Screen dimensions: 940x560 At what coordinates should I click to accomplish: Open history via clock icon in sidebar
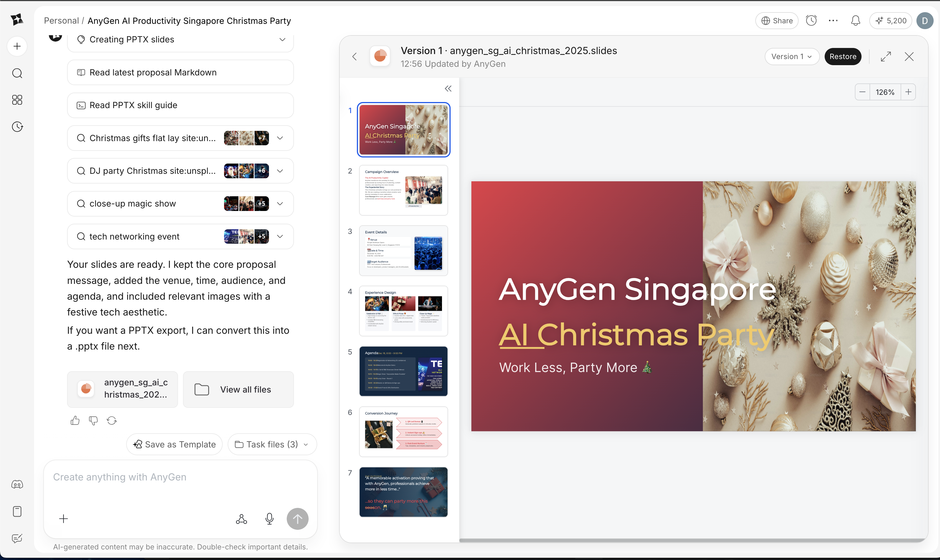coord(17,127)
